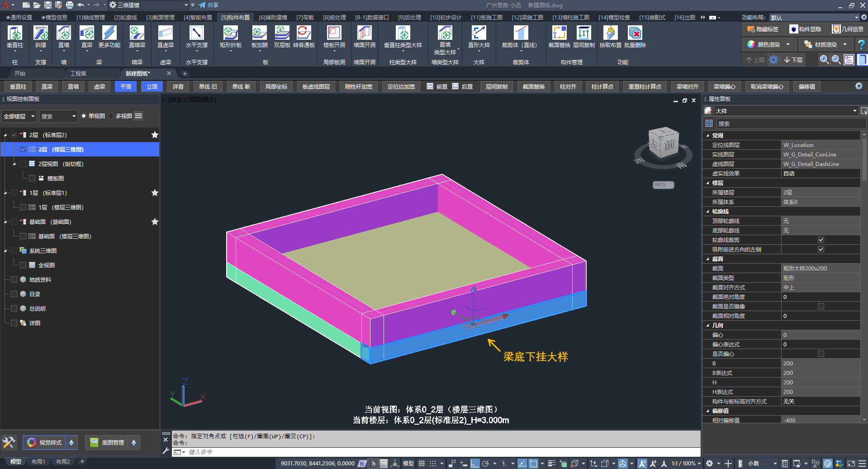The width and height of the screenshot is (868, 469).
Task: Open the 全部楼层 floor dropdown
Action: pyautogui.click(x=19, y=116)
